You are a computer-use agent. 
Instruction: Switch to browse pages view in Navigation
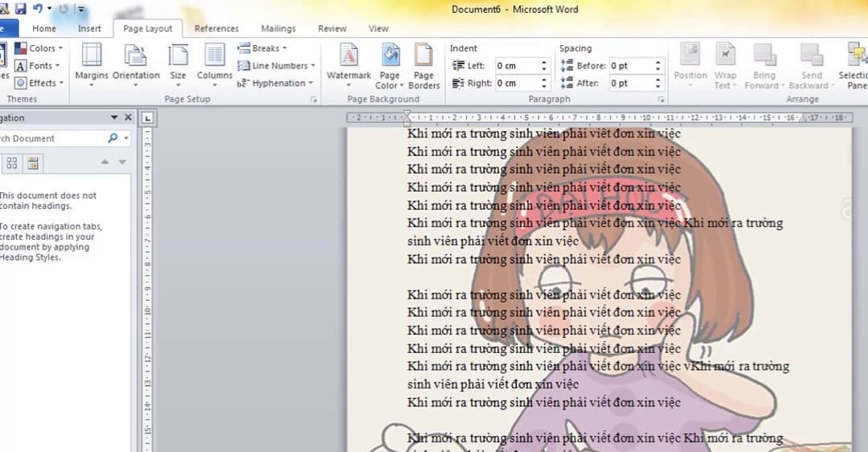pyautogui.click(x=12, y=162)
